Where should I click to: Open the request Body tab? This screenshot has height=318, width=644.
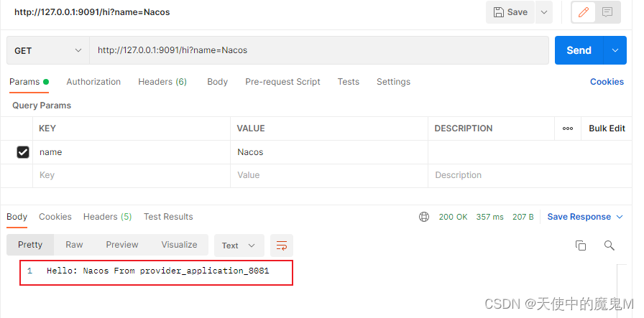click(217, 82)
